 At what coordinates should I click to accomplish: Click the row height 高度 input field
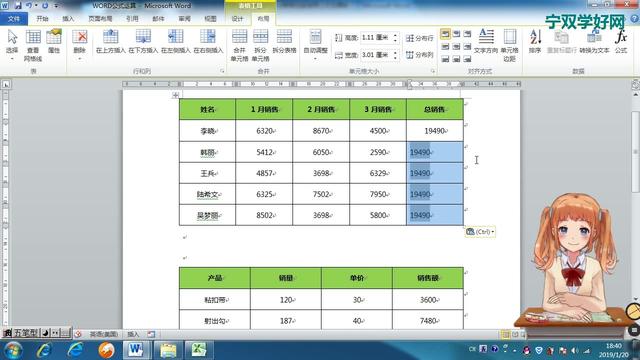pyautogui.click(x=376, y=38)
